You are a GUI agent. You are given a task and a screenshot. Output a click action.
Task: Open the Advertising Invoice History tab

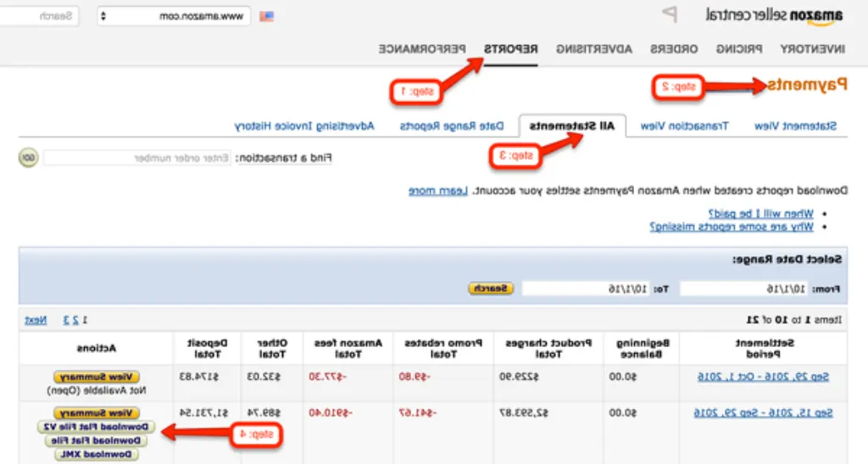coord(304,126)
